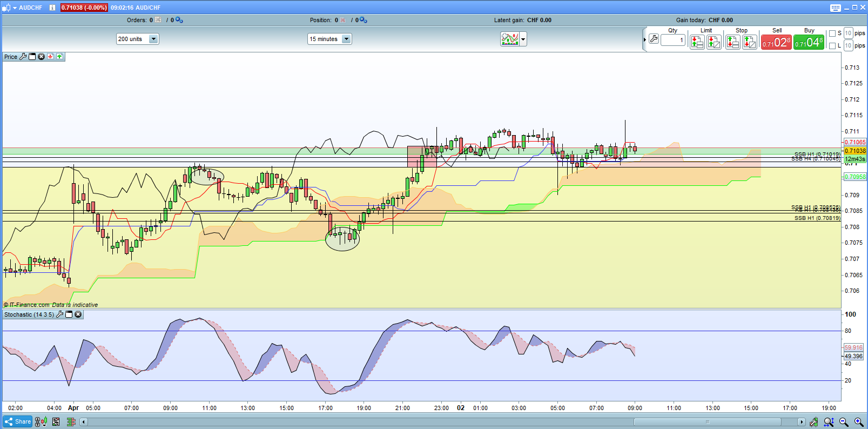The width and height of the screenshot is (868, 429).
Task: Click the 0.70958 green axis label
Action: 855,177
